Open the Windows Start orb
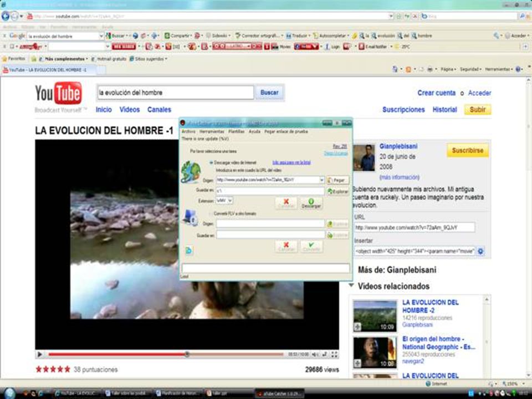The height and width of the screenshot is (399, 532). [x=9, y=393]
